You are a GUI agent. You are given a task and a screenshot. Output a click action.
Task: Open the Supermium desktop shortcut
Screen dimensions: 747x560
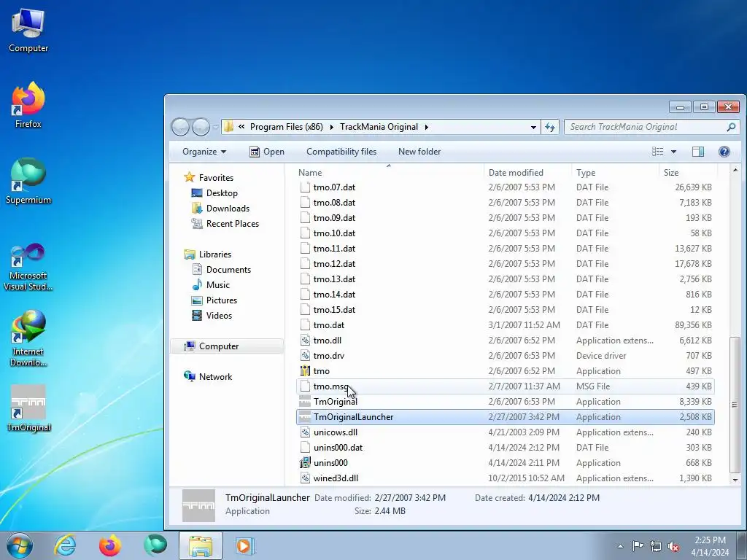tap(28, 181)
